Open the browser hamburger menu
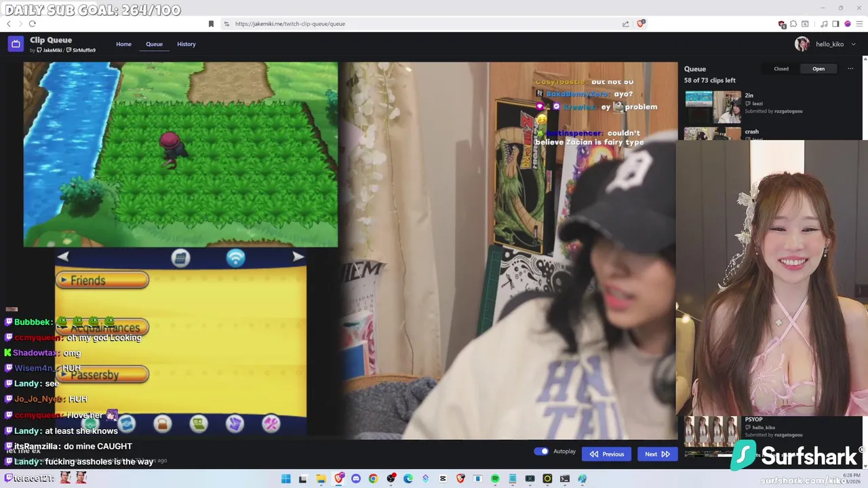This screenshot has width=868, height=488. 859,24
